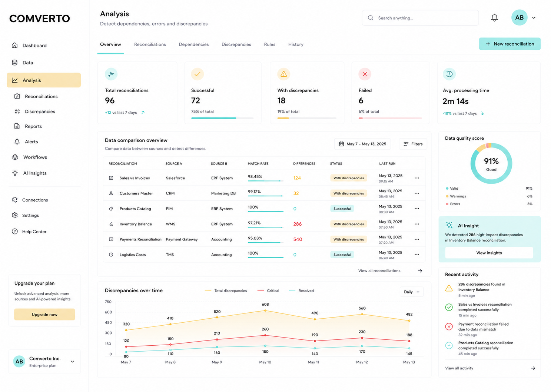The image size is (551, 392).
Task: Expand the AB user avatar menu chevron
Action: click(534, 18)
